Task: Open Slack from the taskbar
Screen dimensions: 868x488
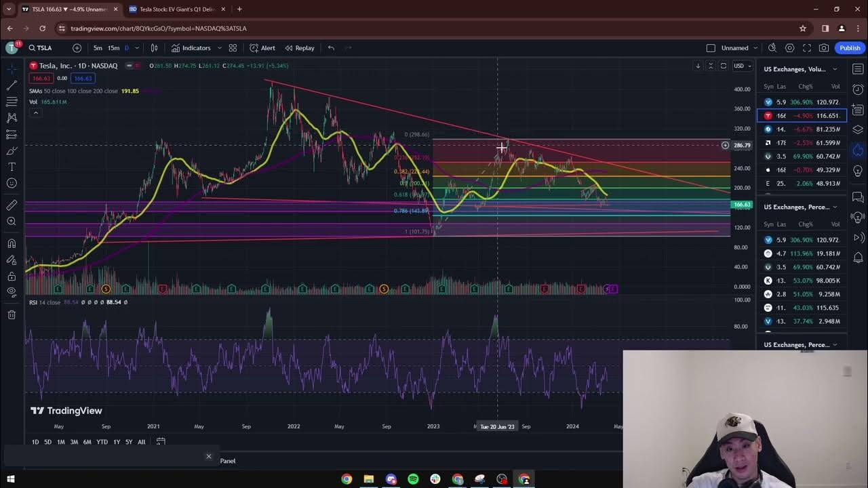Action: coord(435,479)
